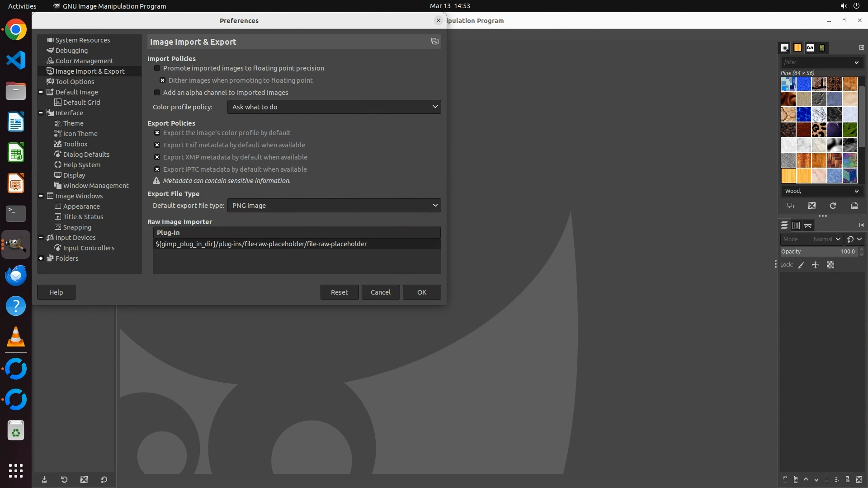
Task: Click the reset preferences page icon
Action: point(434,42)
